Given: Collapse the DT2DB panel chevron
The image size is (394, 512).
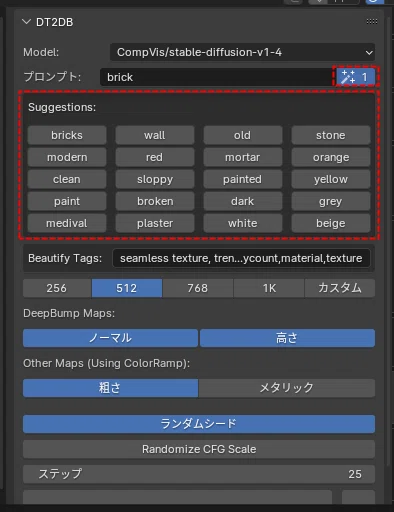Looking at the screenshot, I should coord(26,22).
